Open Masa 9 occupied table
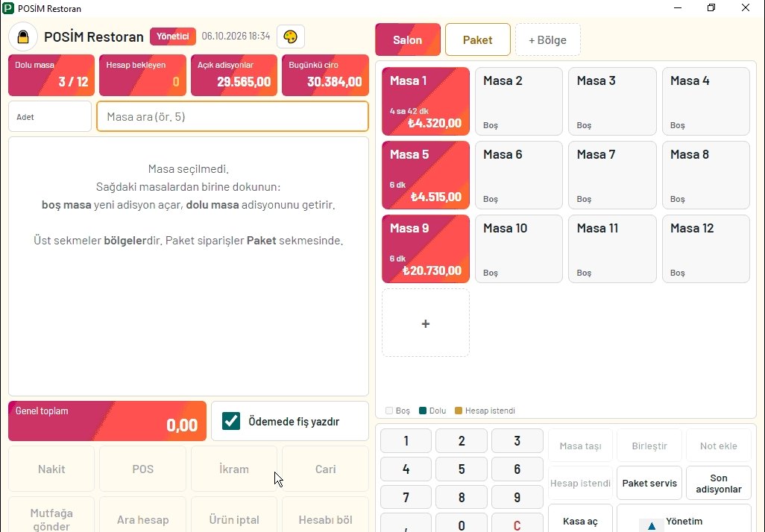765x532 pixels. tap(426, 249)
